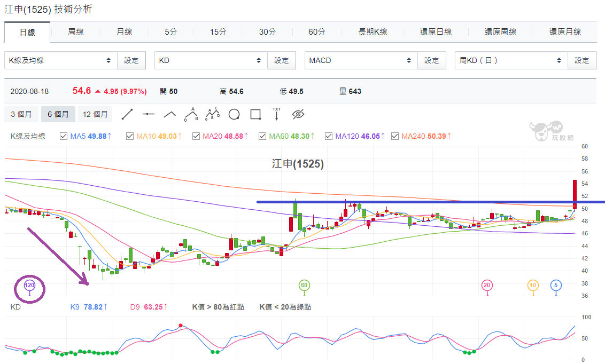This screenshot has width=605, height=364.
Task: Open the K線及均線 indicator dropdown
Action: [x=60, y=60]
